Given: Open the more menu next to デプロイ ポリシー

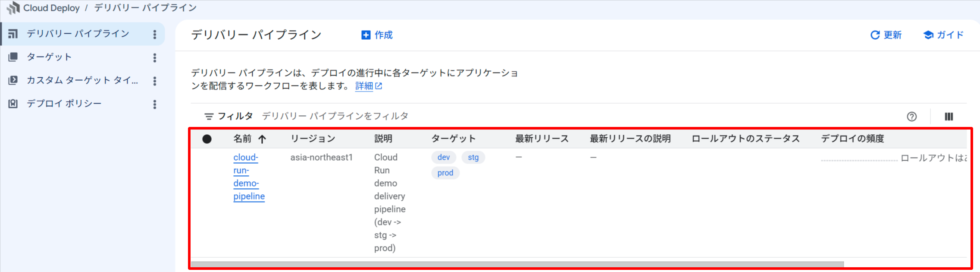Looking at the screenshot, I should 155,104.
